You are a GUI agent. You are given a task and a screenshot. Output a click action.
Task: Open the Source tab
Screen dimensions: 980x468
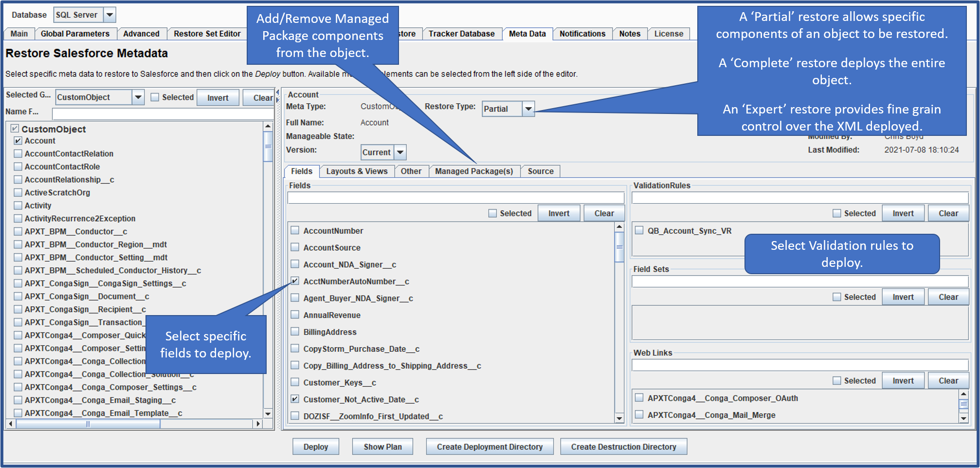(x=541, y=171)
